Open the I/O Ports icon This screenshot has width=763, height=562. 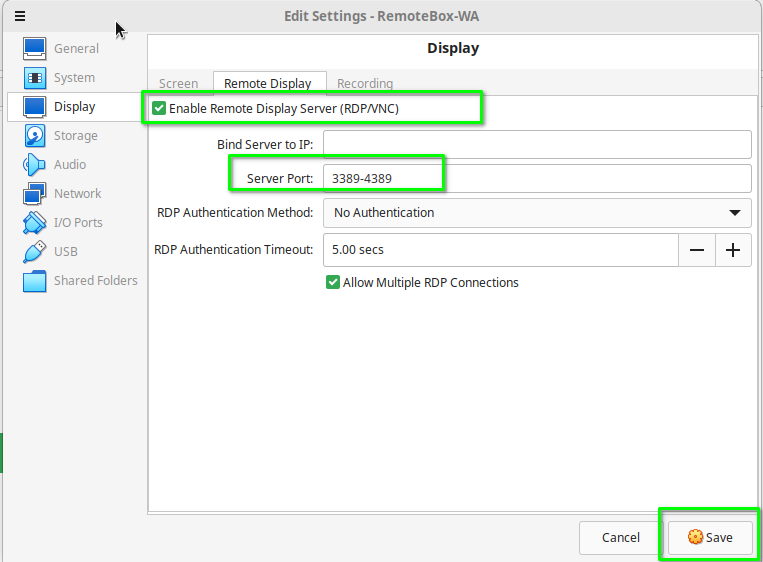tap(35, 222)
